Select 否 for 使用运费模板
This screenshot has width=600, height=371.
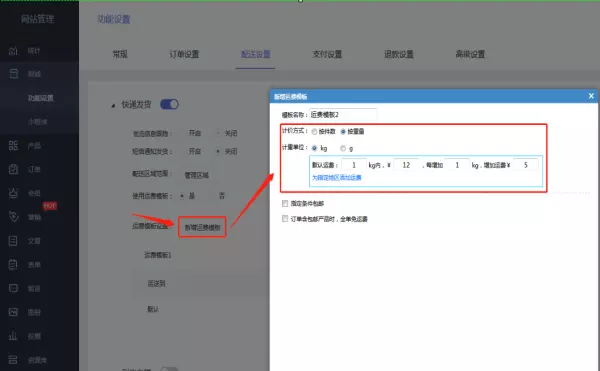click(x=222, y=196)
